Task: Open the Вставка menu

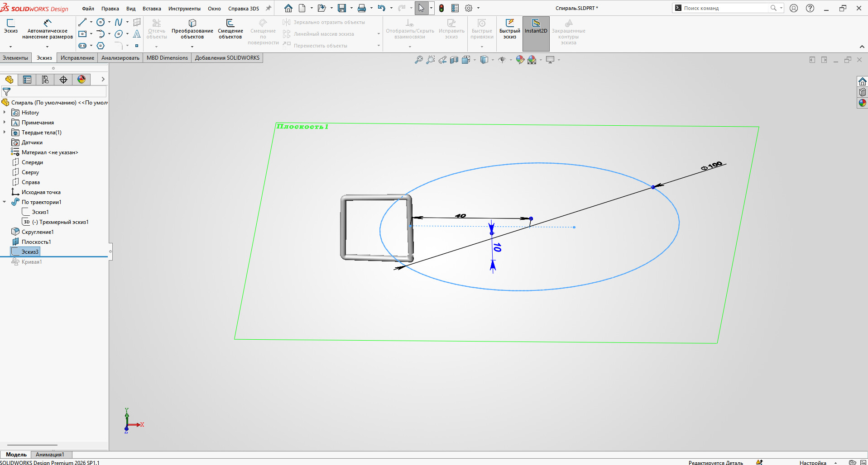Action: click(152, 9)
